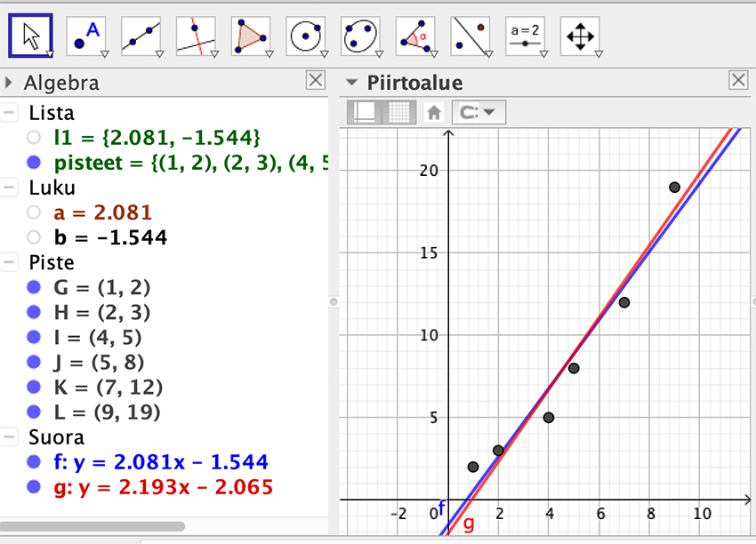Image resolution: width=756 pixels, height=544 pixels.
Task: Toggle grid display in Piirtoalue style bar
Action: [398, 113]
